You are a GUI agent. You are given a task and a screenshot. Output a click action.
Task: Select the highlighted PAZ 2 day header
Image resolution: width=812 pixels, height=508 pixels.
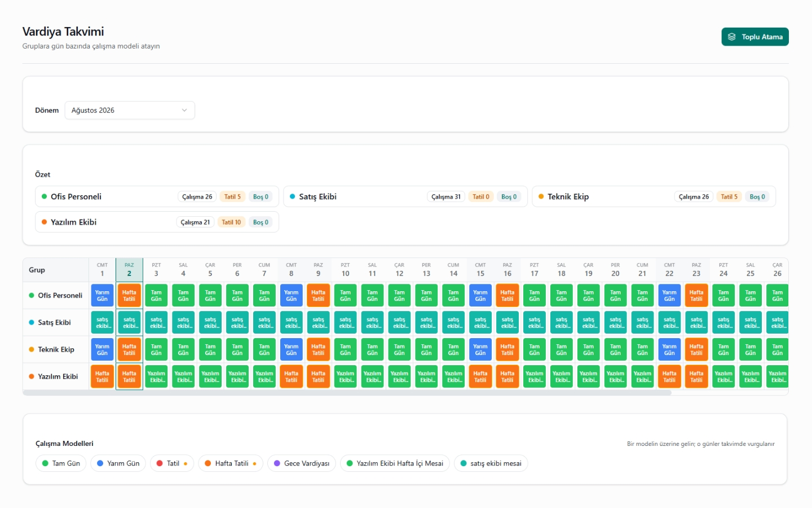129,270
